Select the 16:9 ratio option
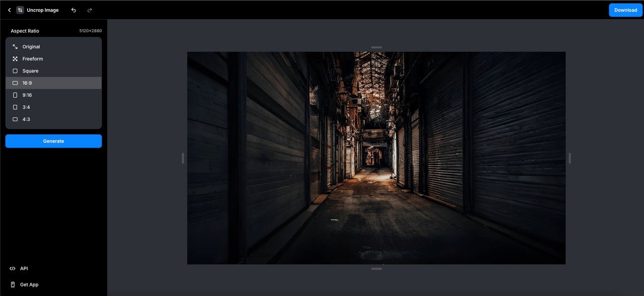Image resolution: width=644 pixels, height=296 pixels. 53,83
